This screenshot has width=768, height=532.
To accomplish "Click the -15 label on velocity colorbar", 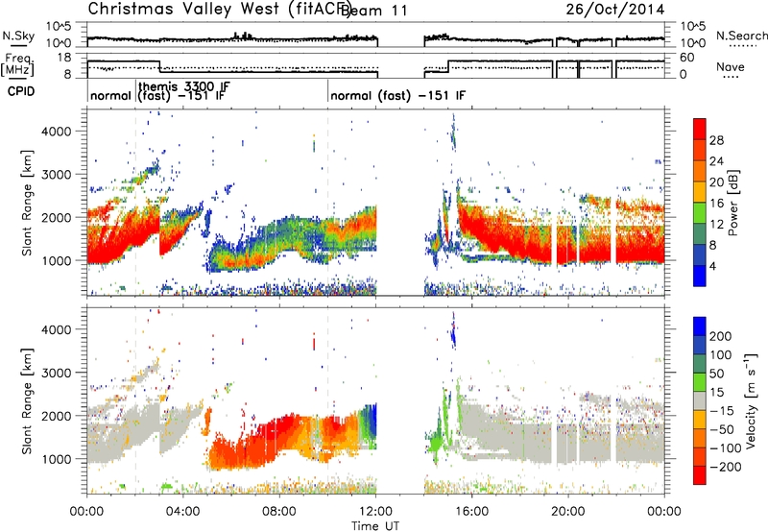I will click(x=721, y=410).
